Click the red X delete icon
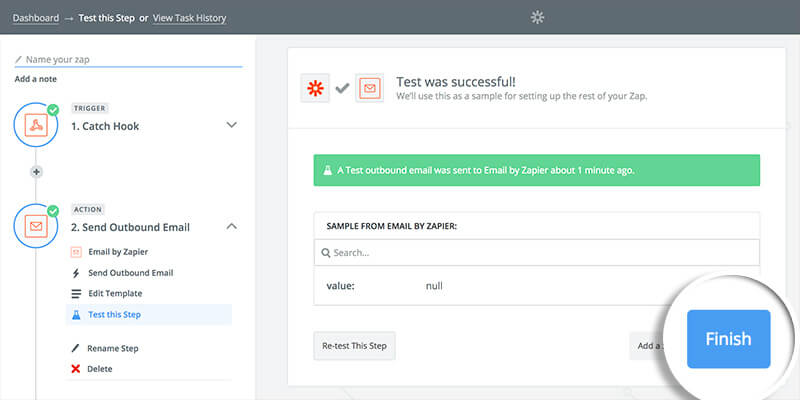Viewport: 800px width, 400px height. tap(76, 368)
